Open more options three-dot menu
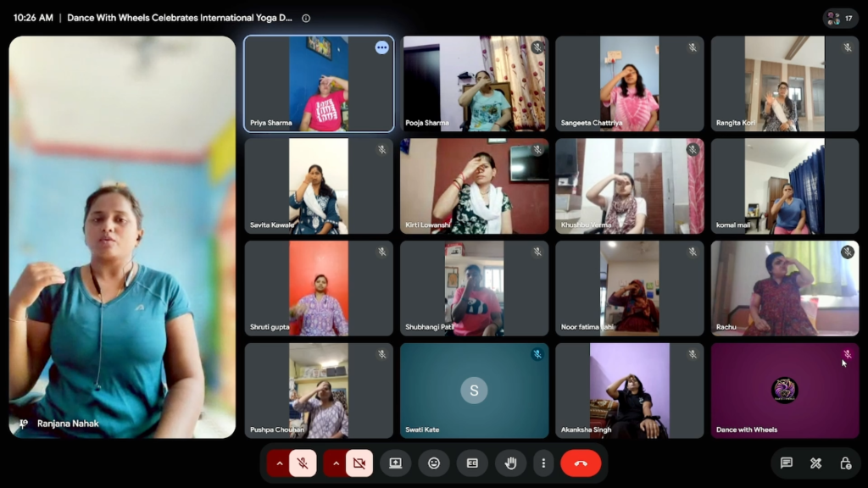Viewport: 868px width, 488px height. click(x=543, y=463)
